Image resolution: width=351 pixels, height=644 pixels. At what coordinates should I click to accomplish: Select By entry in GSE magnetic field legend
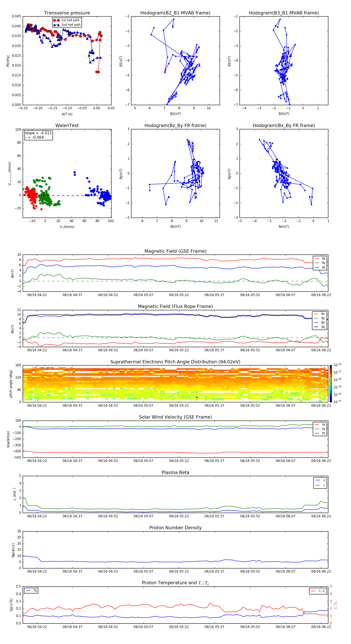(320, 263)
